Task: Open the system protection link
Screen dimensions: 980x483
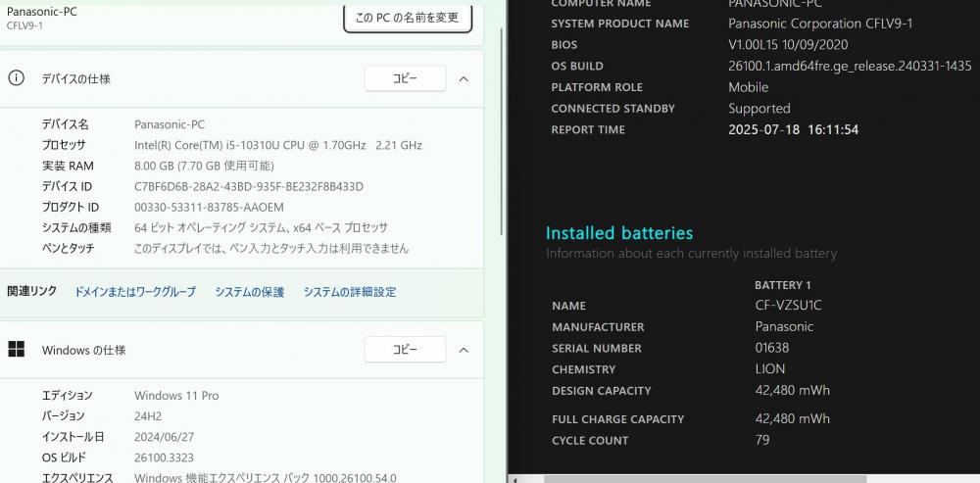Action: click(249, 292)
